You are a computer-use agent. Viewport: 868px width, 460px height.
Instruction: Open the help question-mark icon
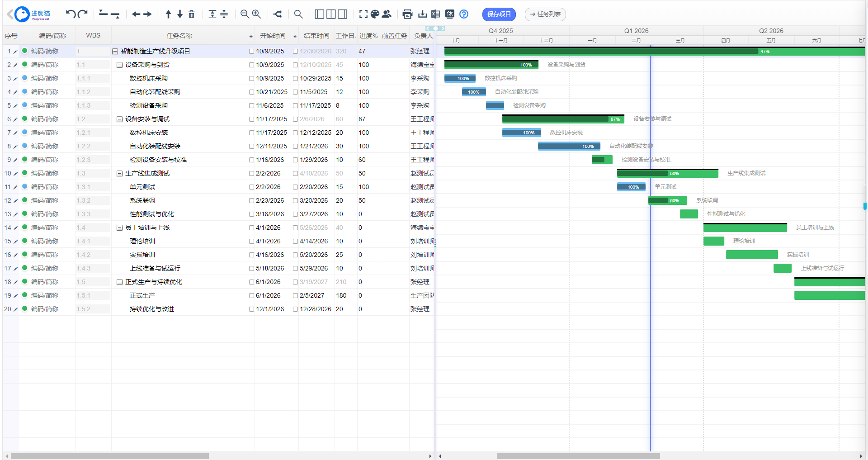(464, 14)
